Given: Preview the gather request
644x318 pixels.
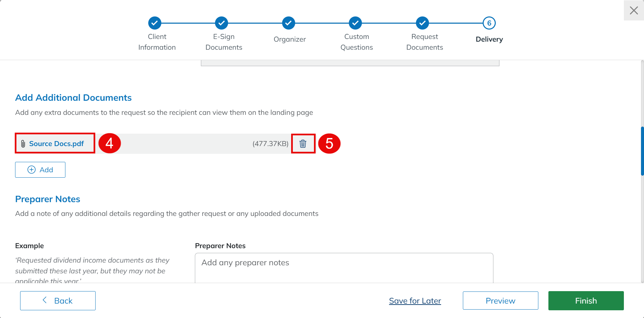Looking at the screenshot, I should (500, 301).
